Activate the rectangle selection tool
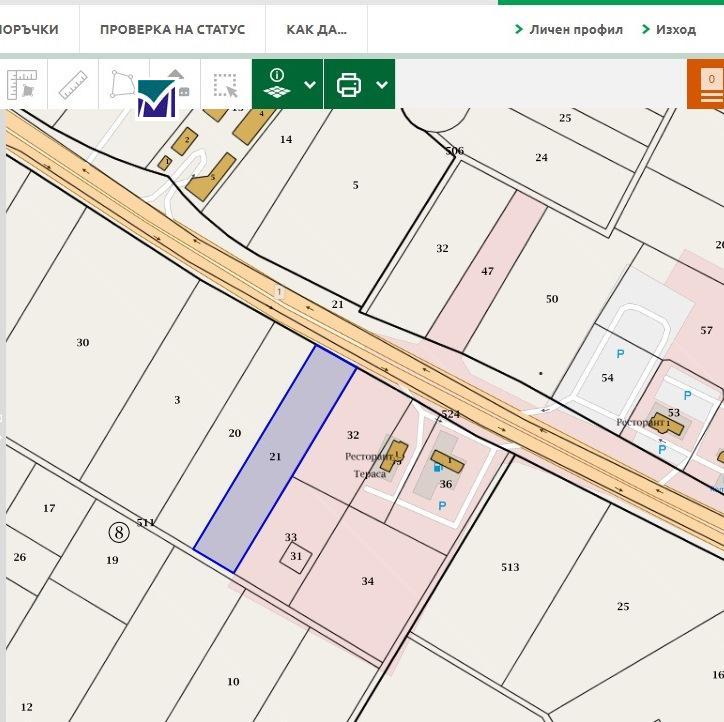Screen dimensions: 724x722 [226, 84]
